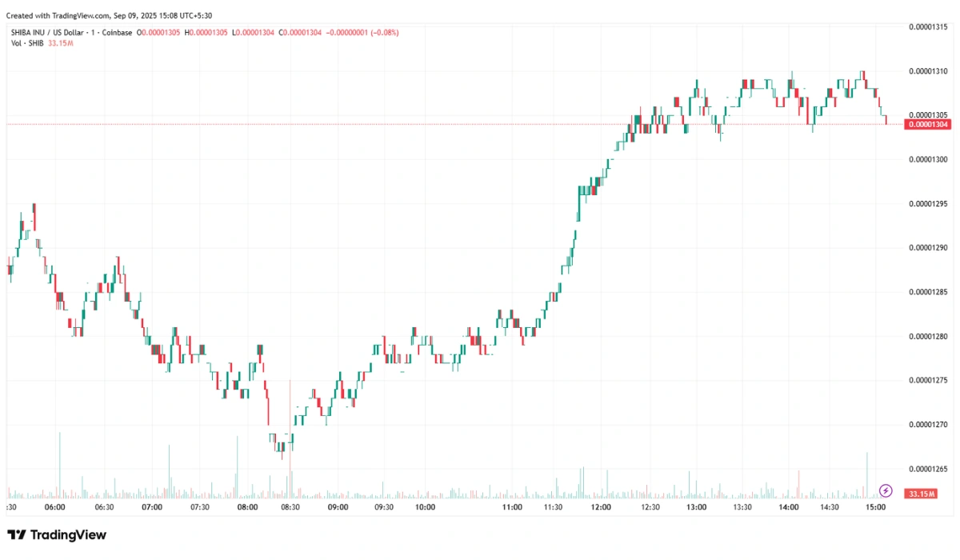The width and height of the screenshot is (960, 560).
Task: Click the 0.00001270 price axis label
Action: click(x=928, y=424)
